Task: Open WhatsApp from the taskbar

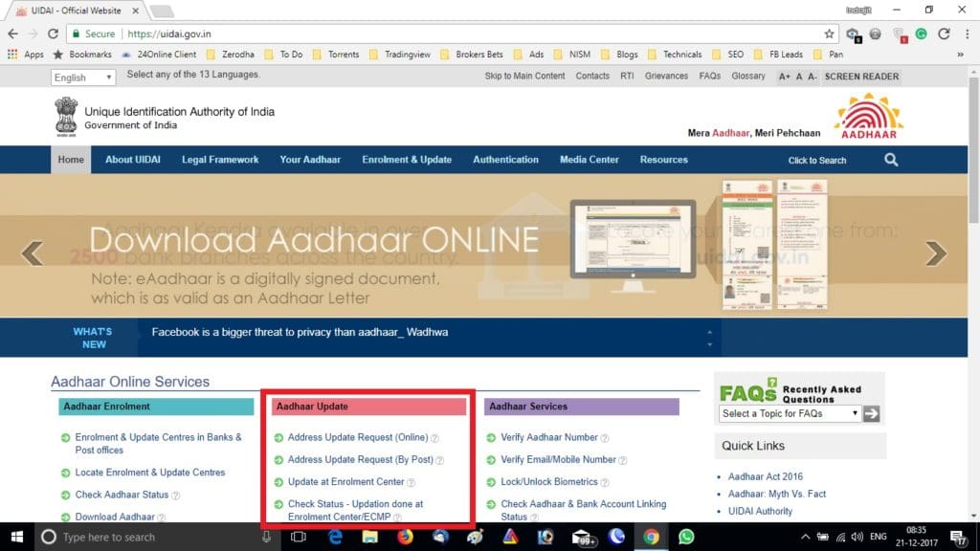Action: 685,537
